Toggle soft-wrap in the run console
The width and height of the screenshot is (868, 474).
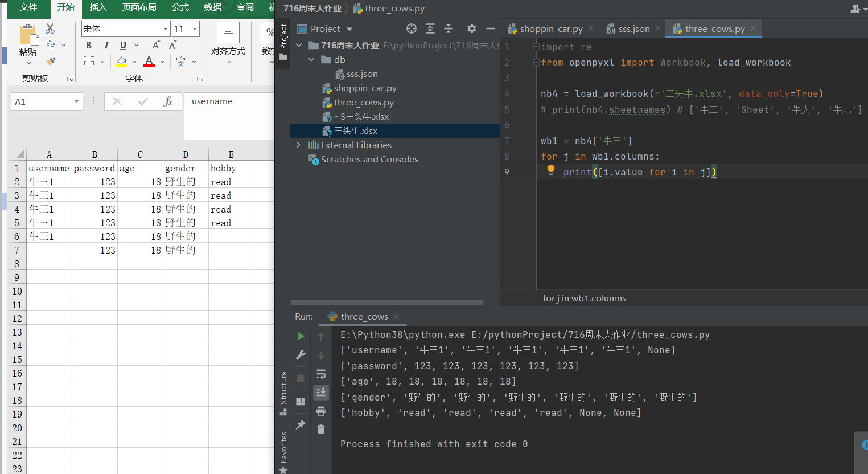tap(321, 374)
